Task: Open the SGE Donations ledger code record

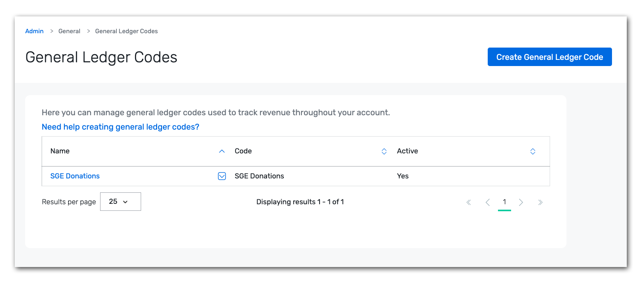Action: [x=75, y=176]
